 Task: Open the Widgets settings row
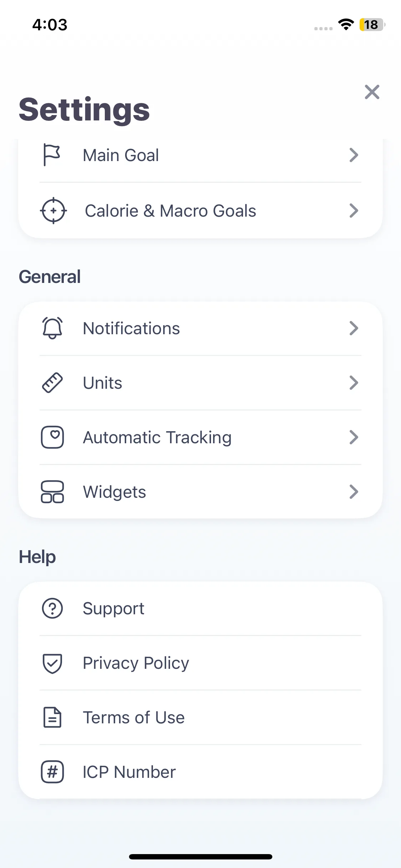(200, 492)
